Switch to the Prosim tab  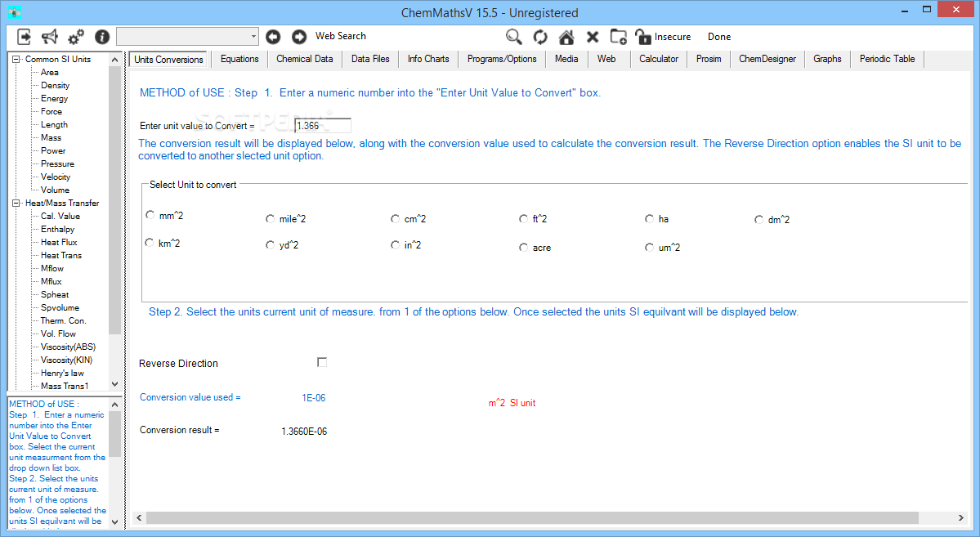709,59
